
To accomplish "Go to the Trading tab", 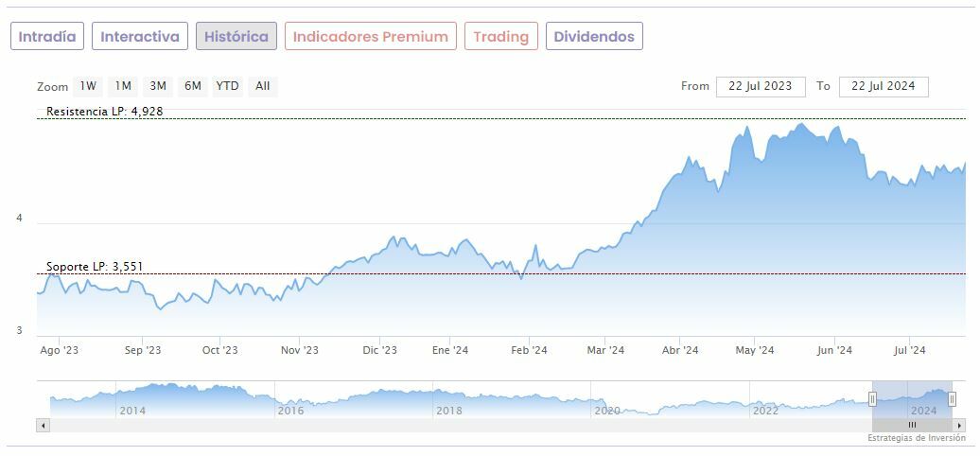I will tap(500, 37).
